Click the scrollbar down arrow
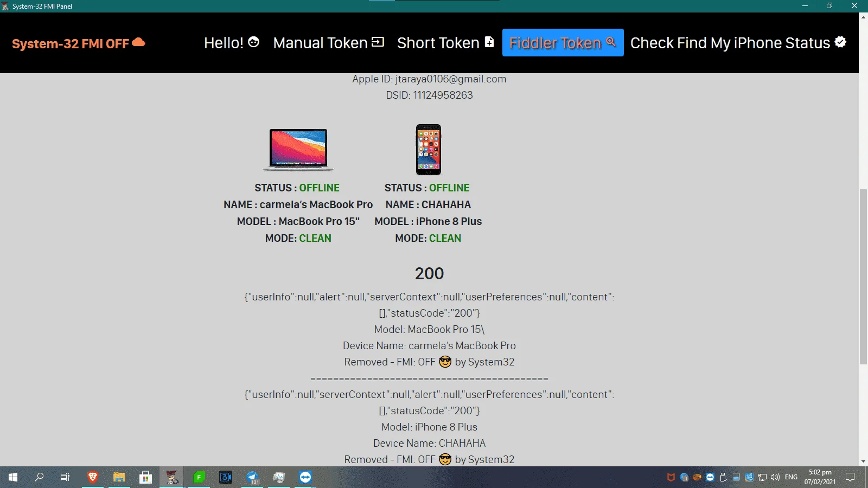 (x=863, y=461)
